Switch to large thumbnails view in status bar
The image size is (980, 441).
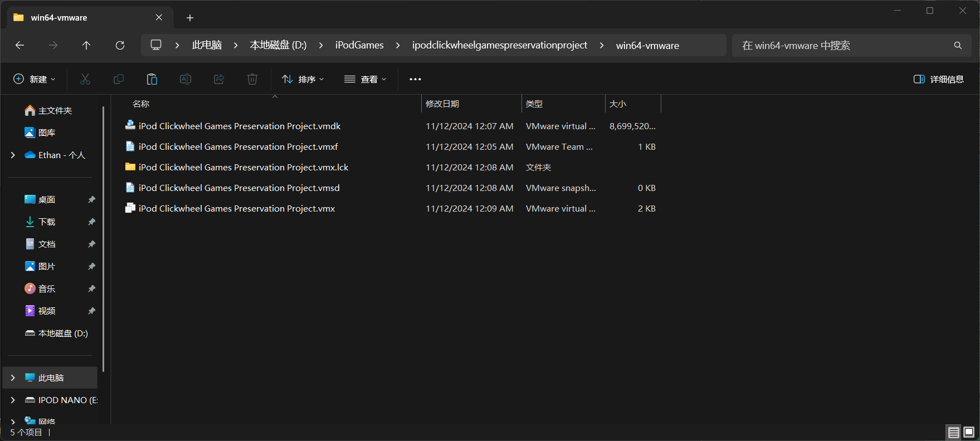tap(969, 432)
